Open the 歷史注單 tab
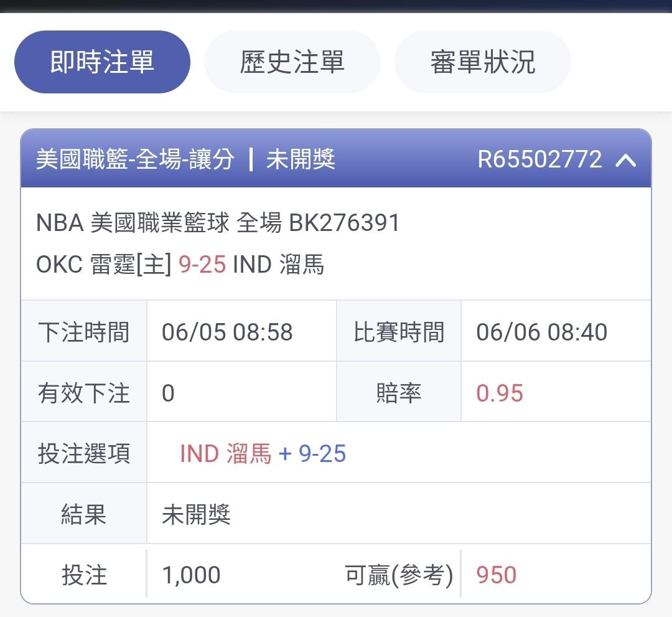This screenshot has height=617, width=672. click(x=292, y=62)
